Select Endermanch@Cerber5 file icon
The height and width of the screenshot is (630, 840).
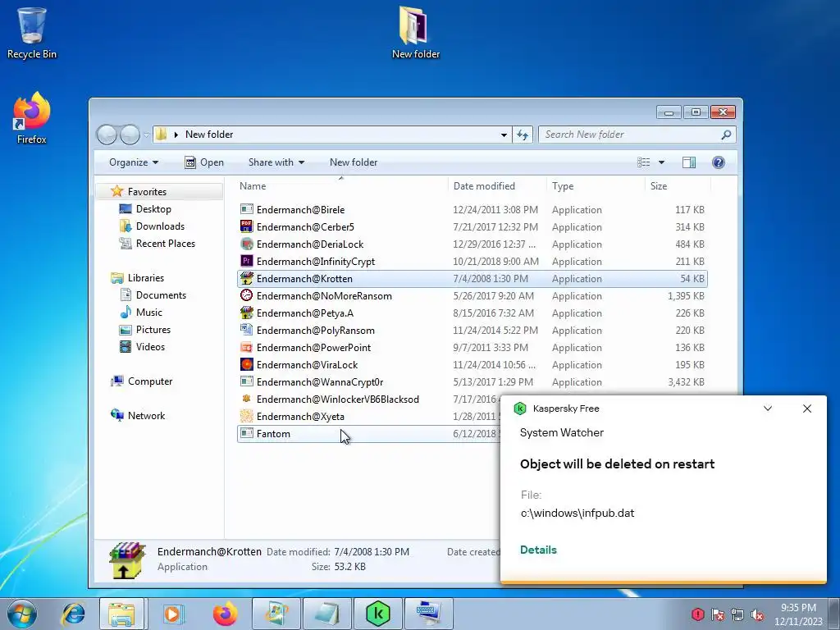[246, 226]
